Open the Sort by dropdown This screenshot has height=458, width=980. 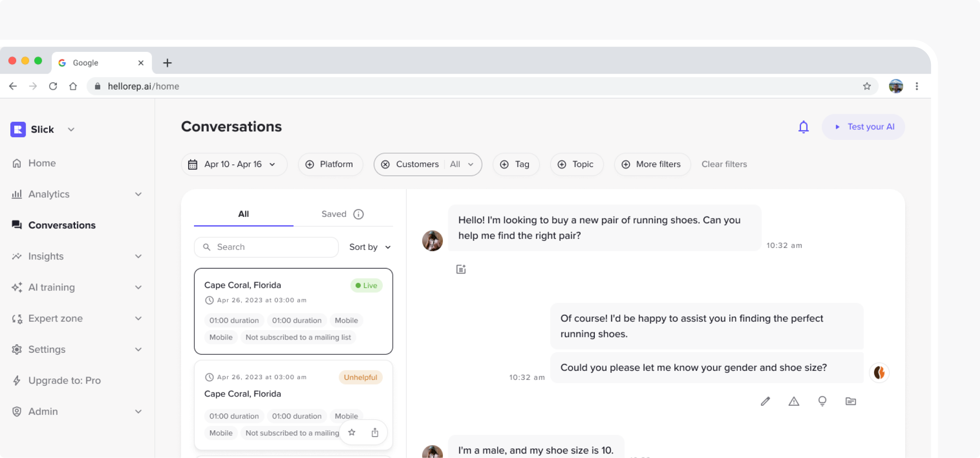point(370,247)
